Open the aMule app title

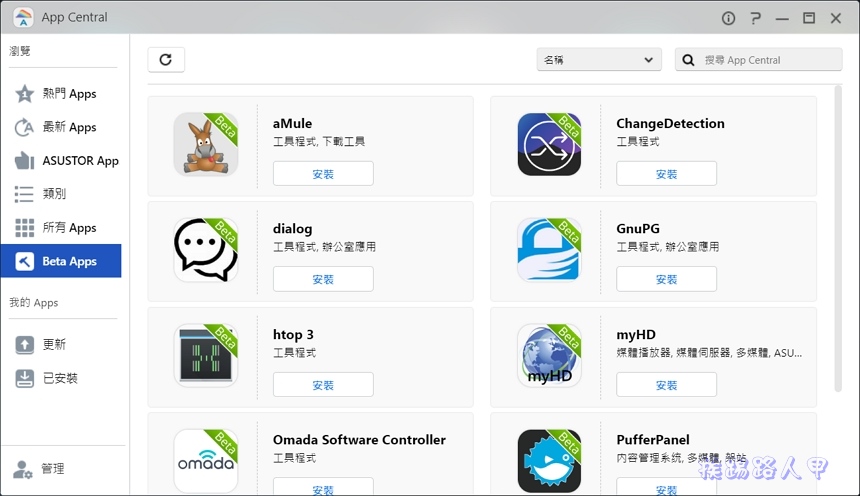(x=292, y=123)
